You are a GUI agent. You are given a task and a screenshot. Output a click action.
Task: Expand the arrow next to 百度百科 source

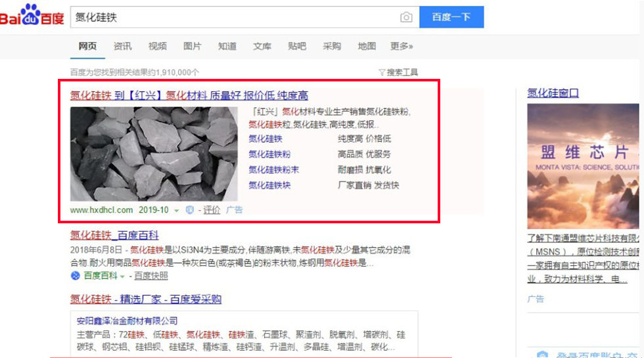(x=122, y=277)
